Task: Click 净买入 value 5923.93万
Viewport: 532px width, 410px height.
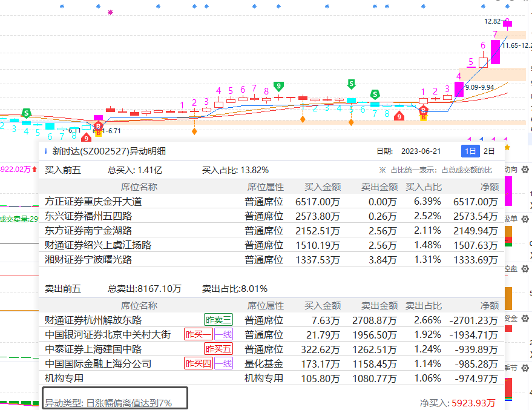Action: pos(473,403)
